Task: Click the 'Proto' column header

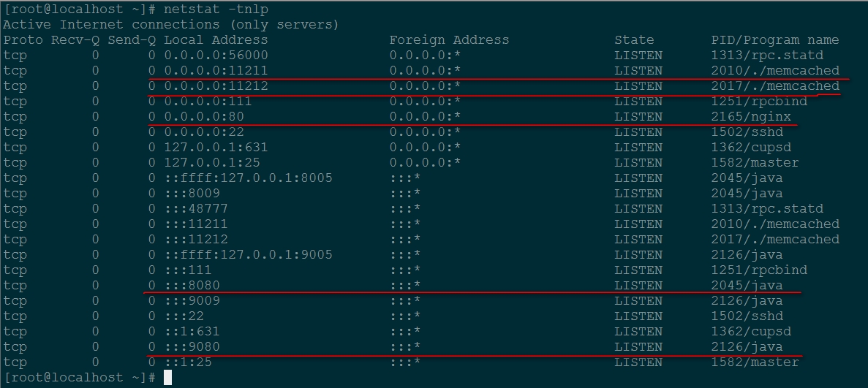Action: click(x=23, y=40)
